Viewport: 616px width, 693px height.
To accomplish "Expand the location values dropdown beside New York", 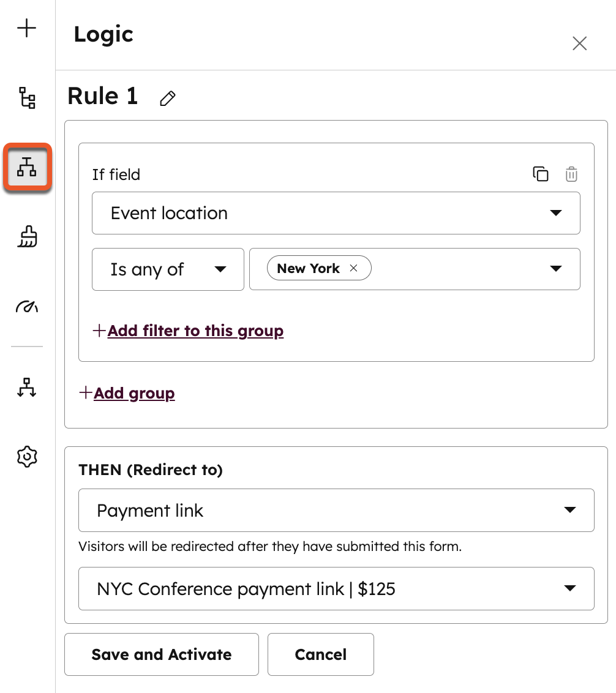I will click(x=556, y=268).
